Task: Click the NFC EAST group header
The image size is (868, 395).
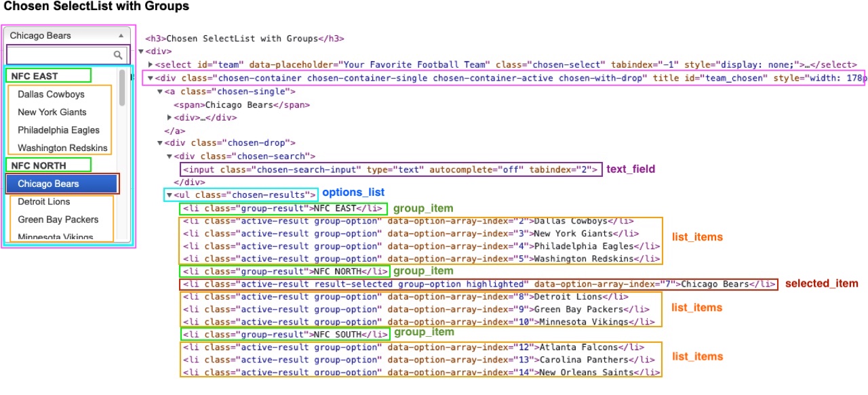Action: [35, 76]
